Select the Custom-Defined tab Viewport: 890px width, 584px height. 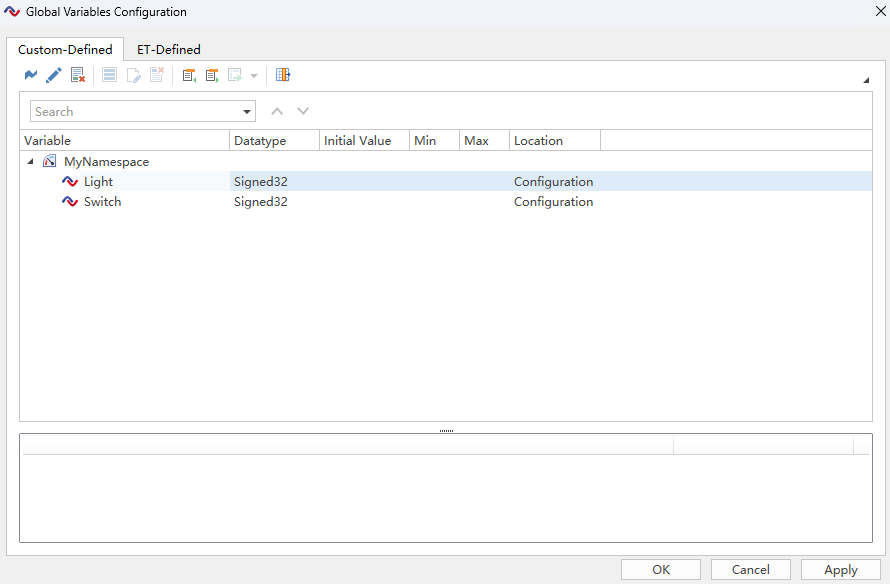(65, 49)
